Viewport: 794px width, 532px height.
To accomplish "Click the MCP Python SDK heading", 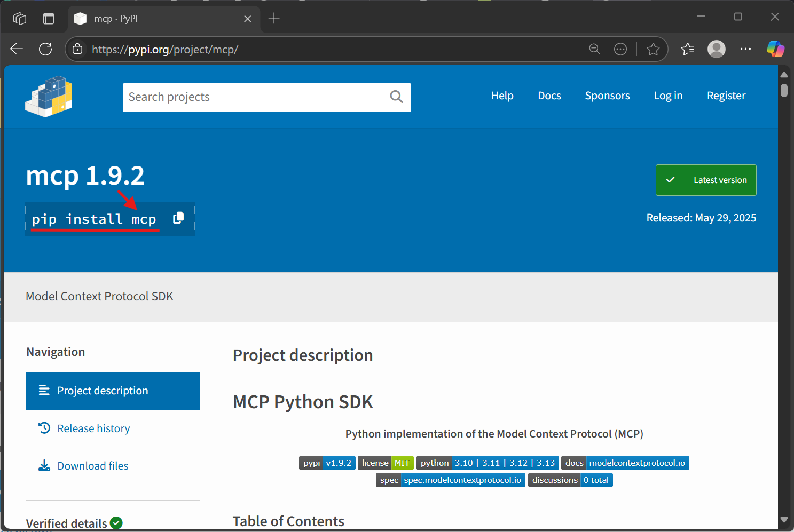I will pos(303,402).
